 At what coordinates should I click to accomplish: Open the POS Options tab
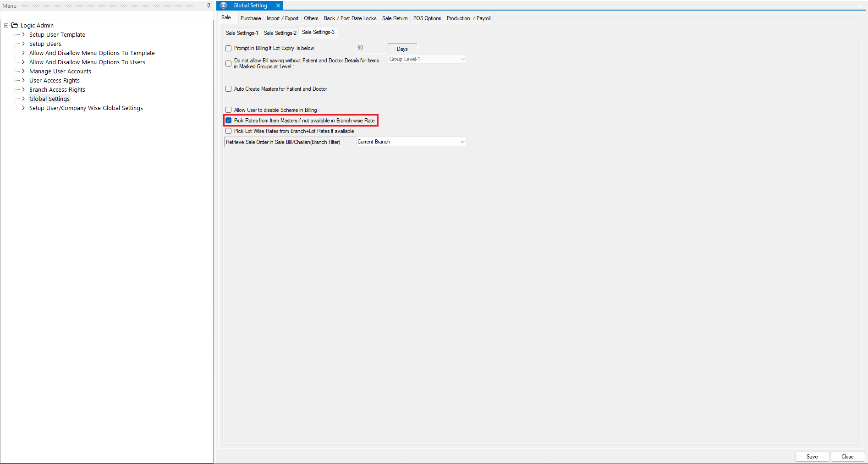pos(427,18)
